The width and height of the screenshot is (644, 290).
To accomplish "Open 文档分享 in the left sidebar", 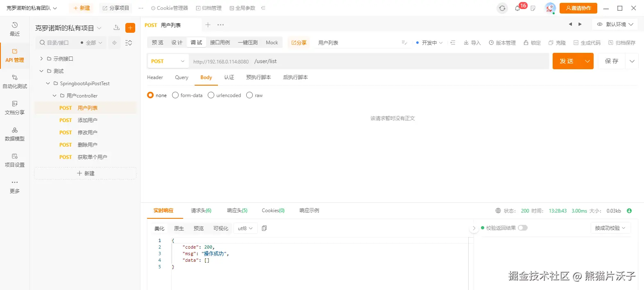I will click(x=15, y=108).
